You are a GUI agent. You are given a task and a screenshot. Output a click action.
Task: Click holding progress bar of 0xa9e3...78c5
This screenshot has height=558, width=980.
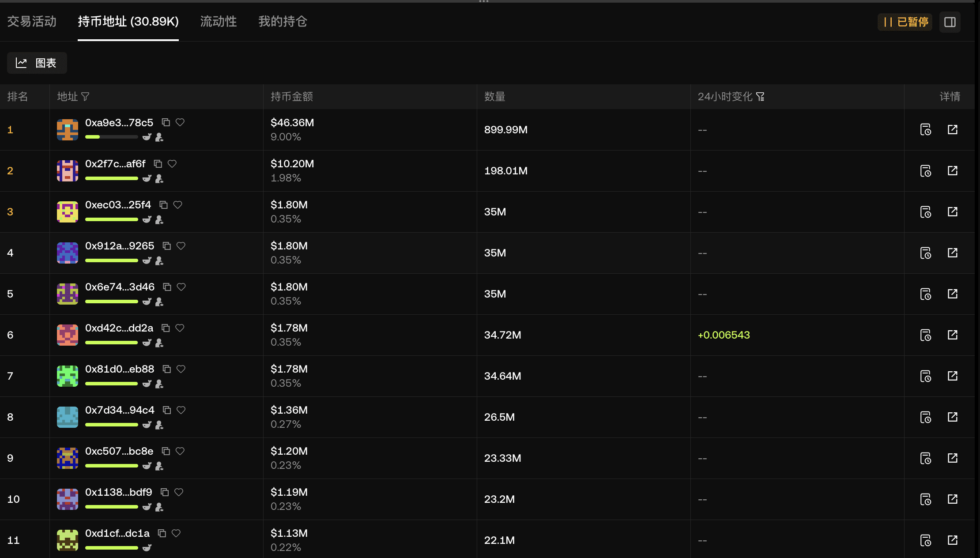[111, 137]
